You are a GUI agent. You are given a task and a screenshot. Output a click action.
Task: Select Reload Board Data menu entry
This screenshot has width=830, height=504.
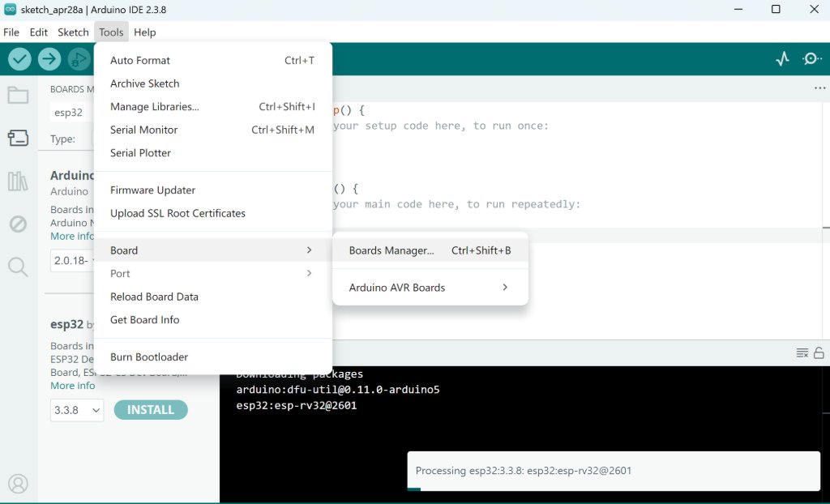click(x=213, y=297)
